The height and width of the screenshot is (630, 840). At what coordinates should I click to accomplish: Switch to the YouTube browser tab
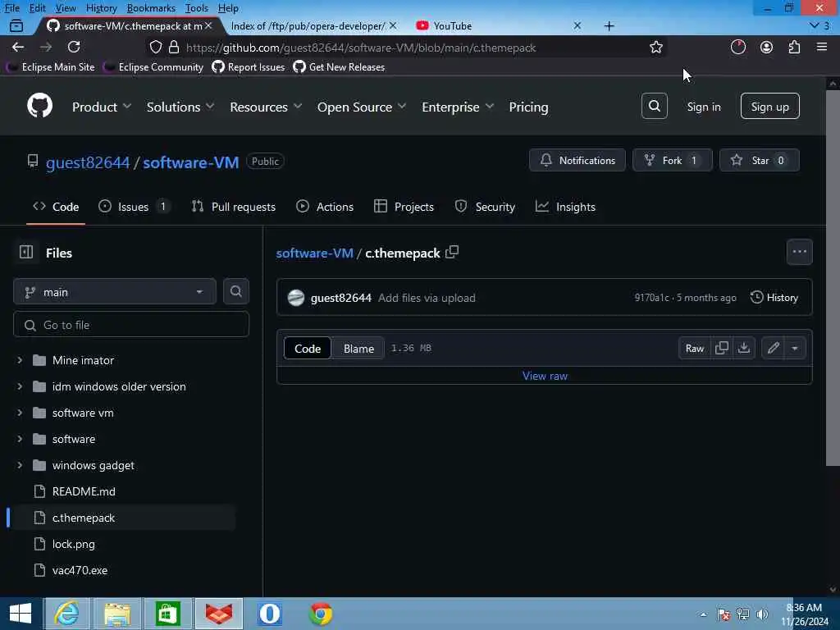tap(498, 25)
